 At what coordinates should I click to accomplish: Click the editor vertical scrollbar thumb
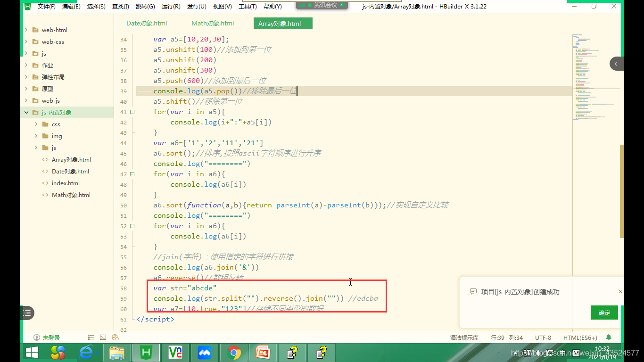point(621,191)
